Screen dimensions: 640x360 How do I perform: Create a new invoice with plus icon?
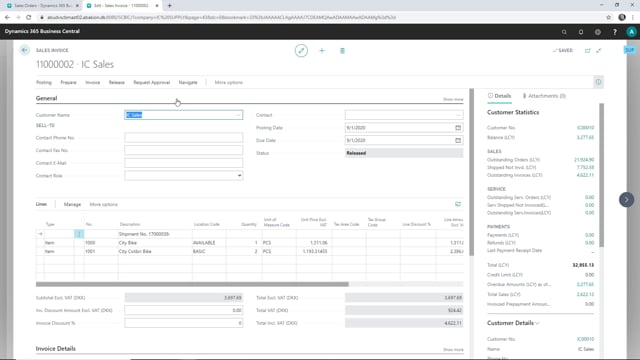322,51
